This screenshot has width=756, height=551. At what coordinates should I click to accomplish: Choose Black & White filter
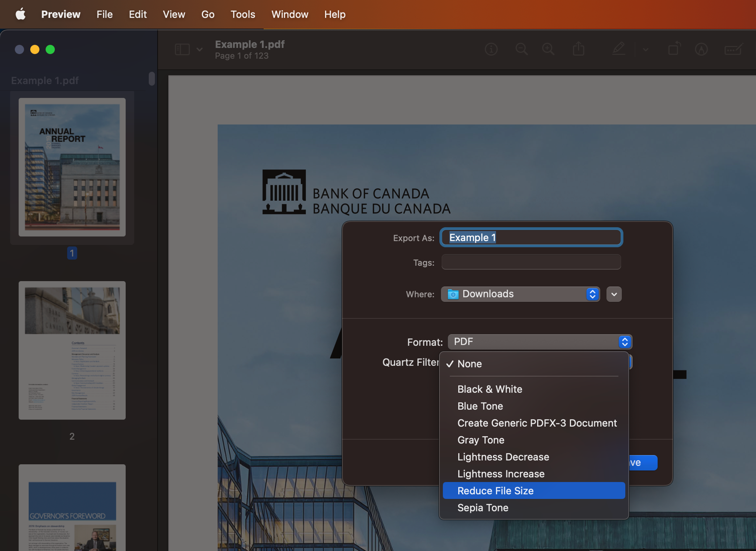click(x=534, y=389)
